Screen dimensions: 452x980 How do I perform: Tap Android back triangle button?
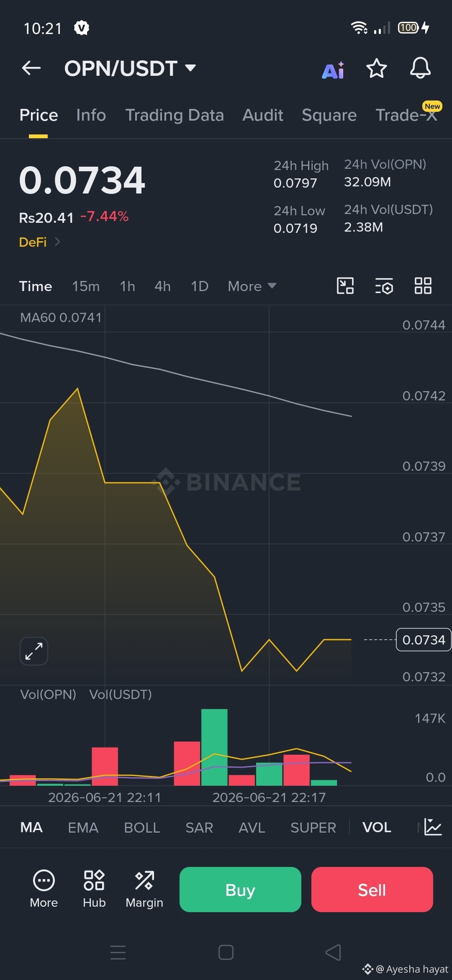(x=333, y=952)
